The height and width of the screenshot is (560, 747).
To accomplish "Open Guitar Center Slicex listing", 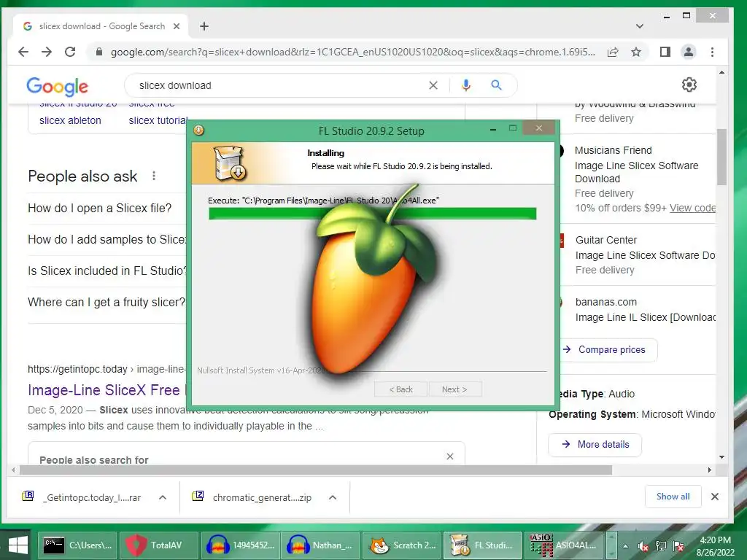I will click(x=645, y=254).
